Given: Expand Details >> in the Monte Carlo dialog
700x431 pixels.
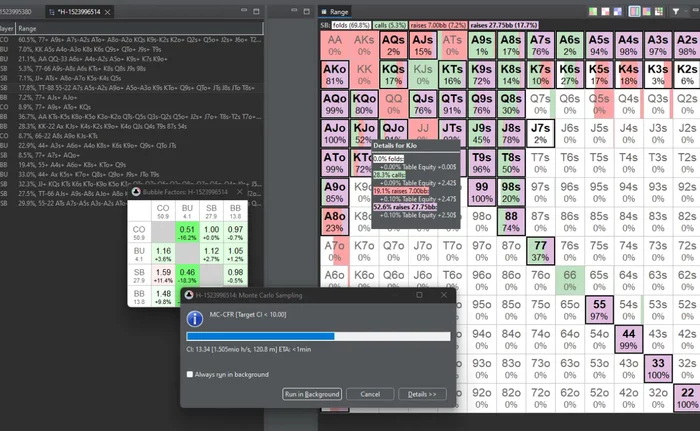Looking at the screenshot, I should pos(422,394).
